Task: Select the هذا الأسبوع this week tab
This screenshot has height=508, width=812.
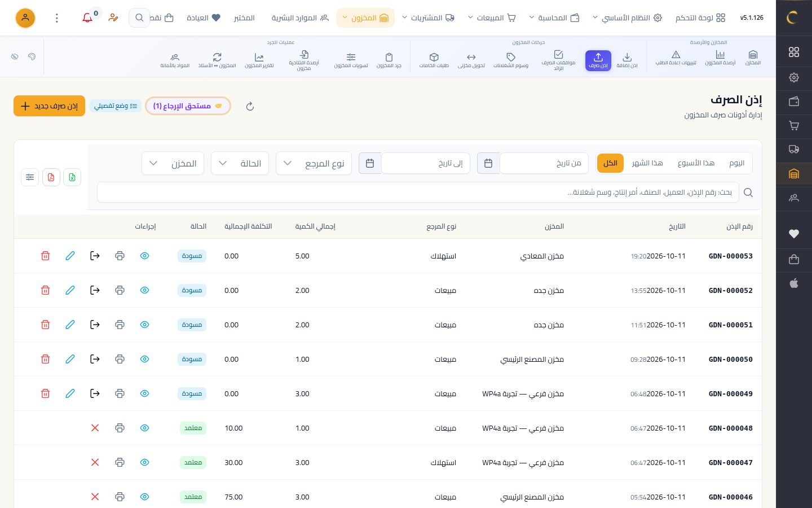Action: point(696,163)
